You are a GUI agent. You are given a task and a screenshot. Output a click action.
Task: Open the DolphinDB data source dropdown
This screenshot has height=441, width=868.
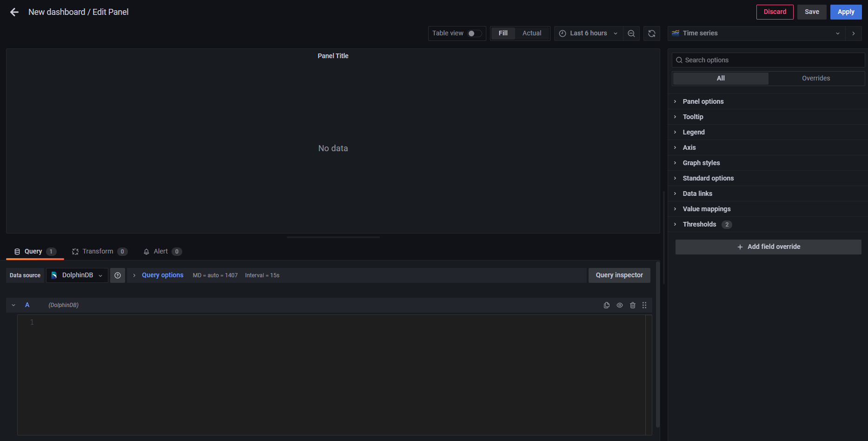77,275
